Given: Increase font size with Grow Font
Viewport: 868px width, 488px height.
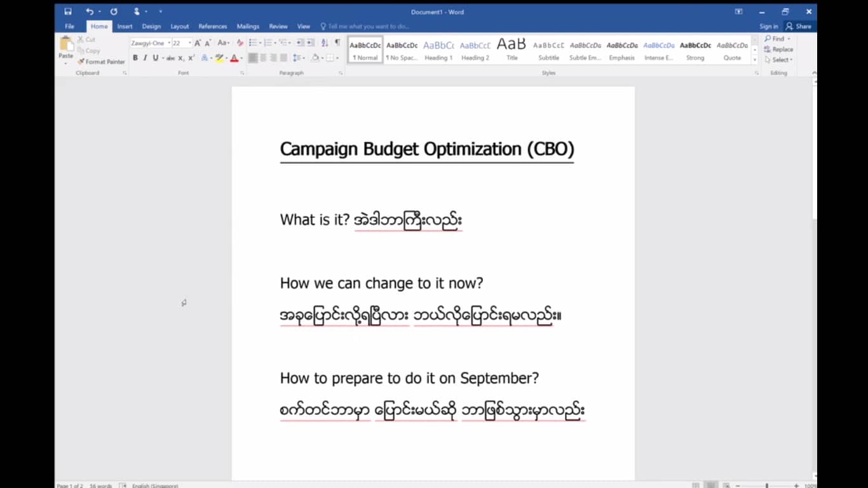Looking at the screenshot, I should pos(198,43).
